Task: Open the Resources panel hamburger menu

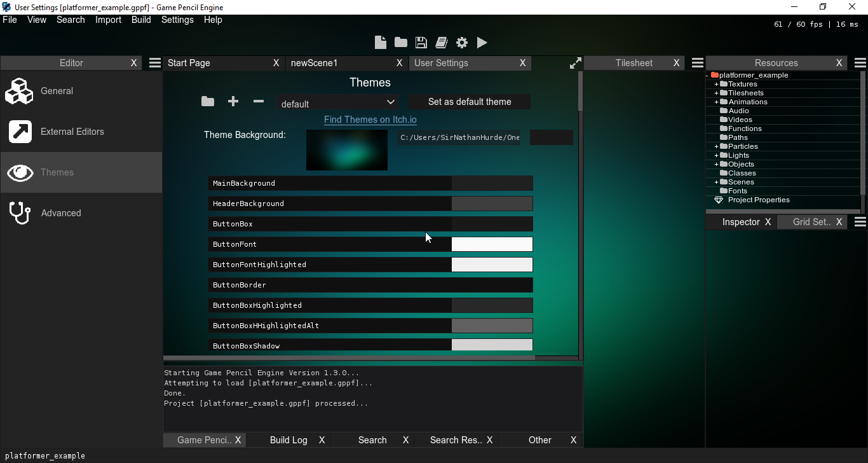Action: pyautogui.click(x=860, y=63)
